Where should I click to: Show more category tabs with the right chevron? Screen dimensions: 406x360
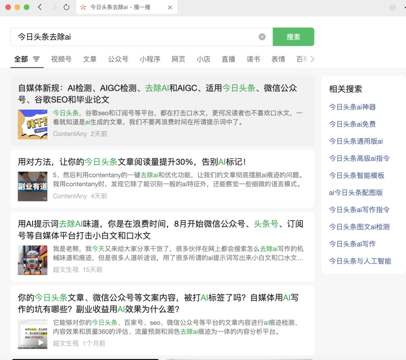[x=312, y=59]
